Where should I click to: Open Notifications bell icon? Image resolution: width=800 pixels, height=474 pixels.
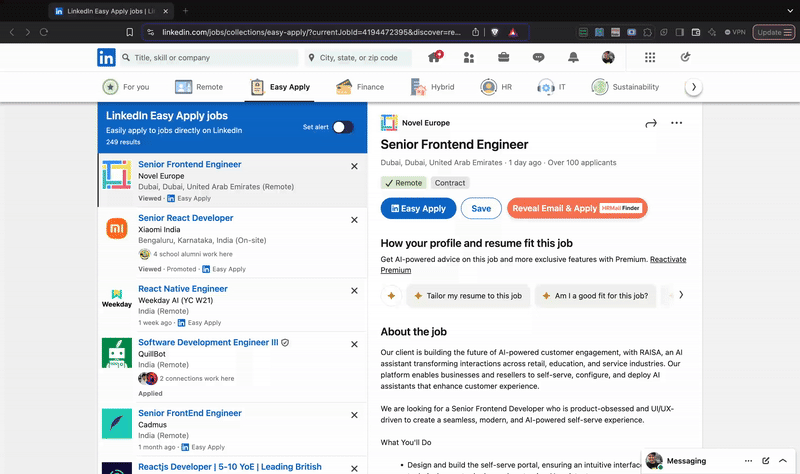click(x=573, y=57)
